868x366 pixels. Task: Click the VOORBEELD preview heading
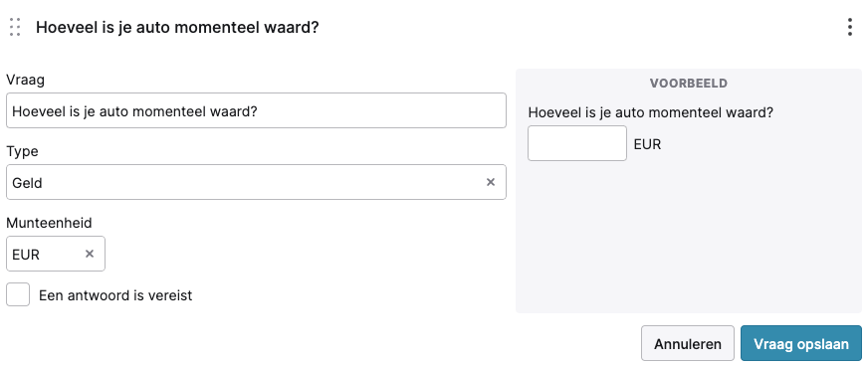pyautogui.click(x=689, y=84)
